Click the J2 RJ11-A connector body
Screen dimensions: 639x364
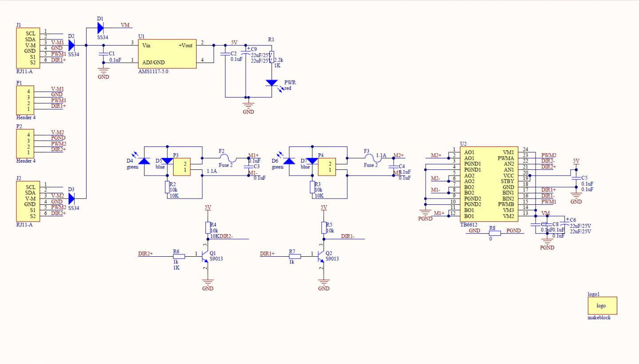[x=28, y=201]
